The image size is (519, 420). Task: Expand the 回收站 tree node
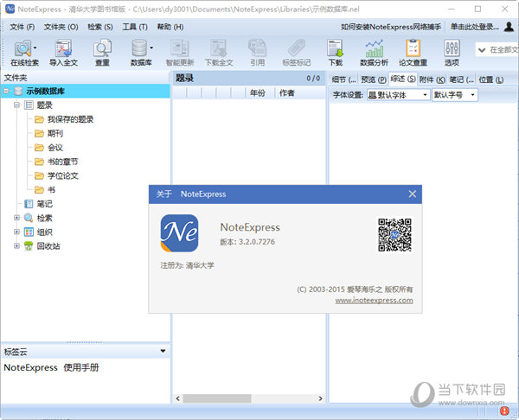(16, 245)
